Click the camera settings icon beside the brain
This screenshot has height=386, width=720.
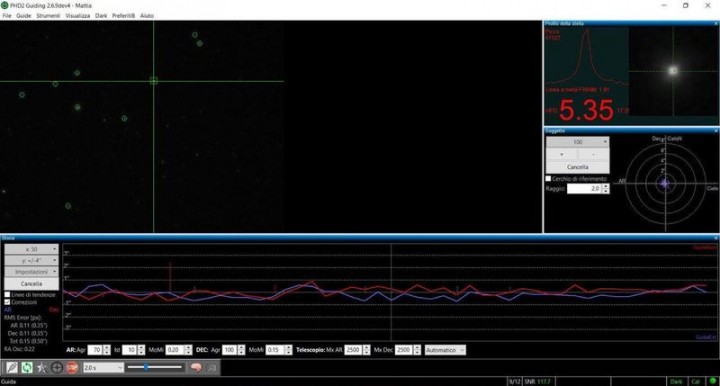pos(211,367)
